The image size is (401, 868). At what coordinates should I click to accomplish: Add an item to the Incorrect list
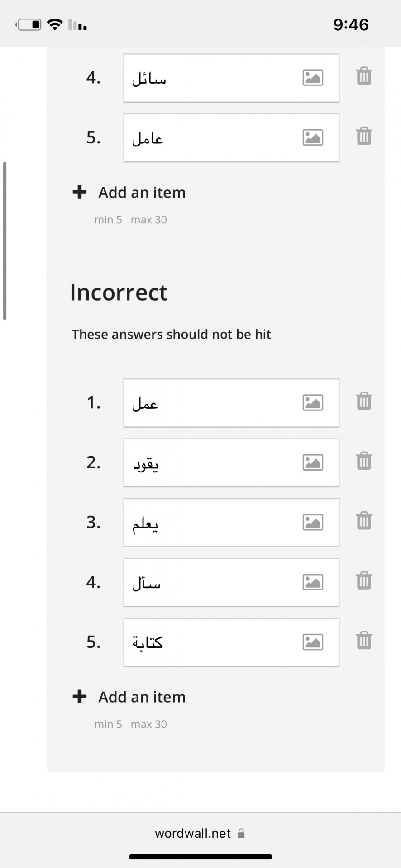point(129,697)
